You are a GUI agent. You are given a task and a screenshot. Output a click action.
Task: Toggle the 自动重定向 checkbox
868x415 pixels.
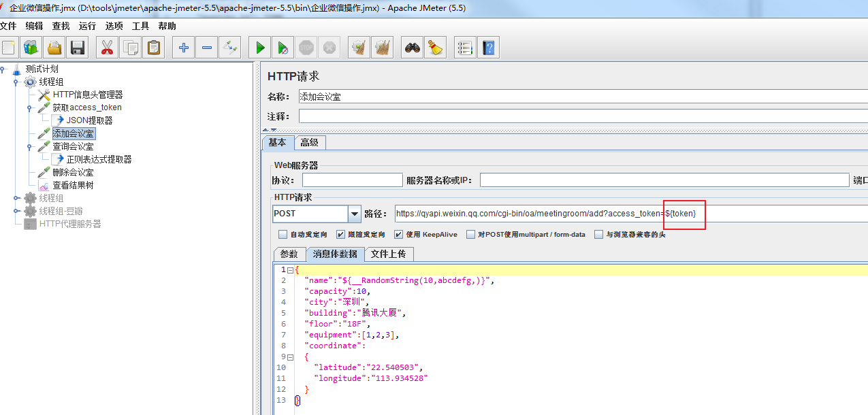point(283,235)
